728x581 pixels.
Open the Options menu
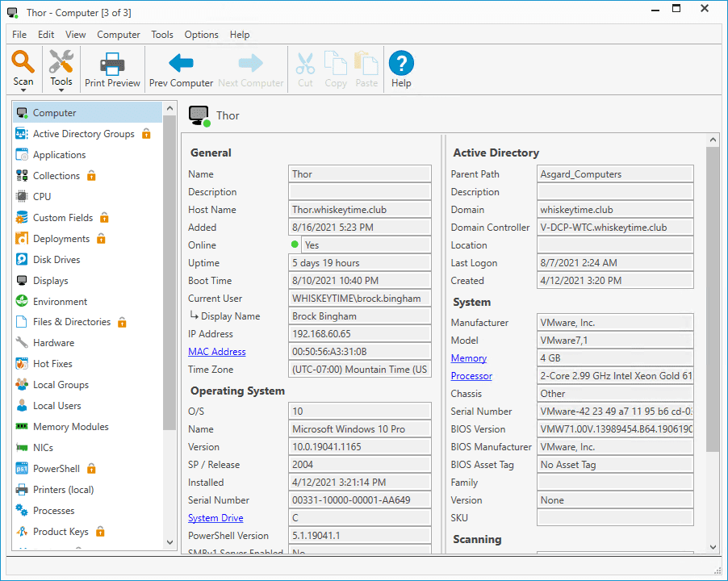(x=201, y=35)
